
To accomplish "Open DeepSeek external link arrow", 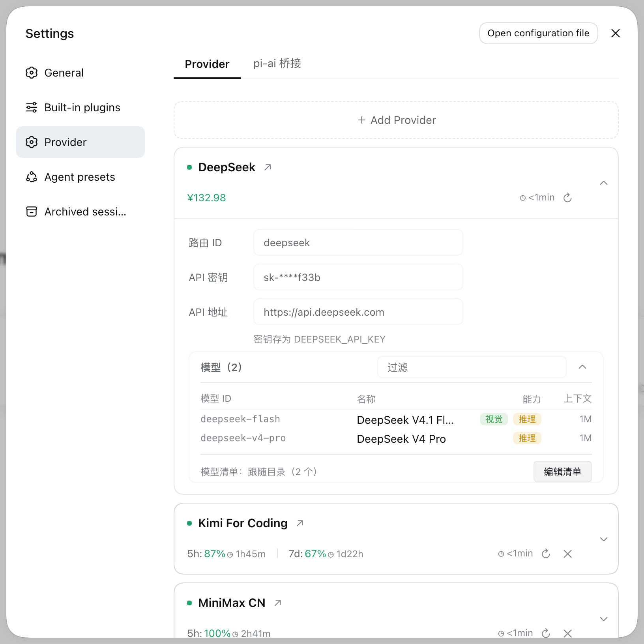I will pos(268,167).
